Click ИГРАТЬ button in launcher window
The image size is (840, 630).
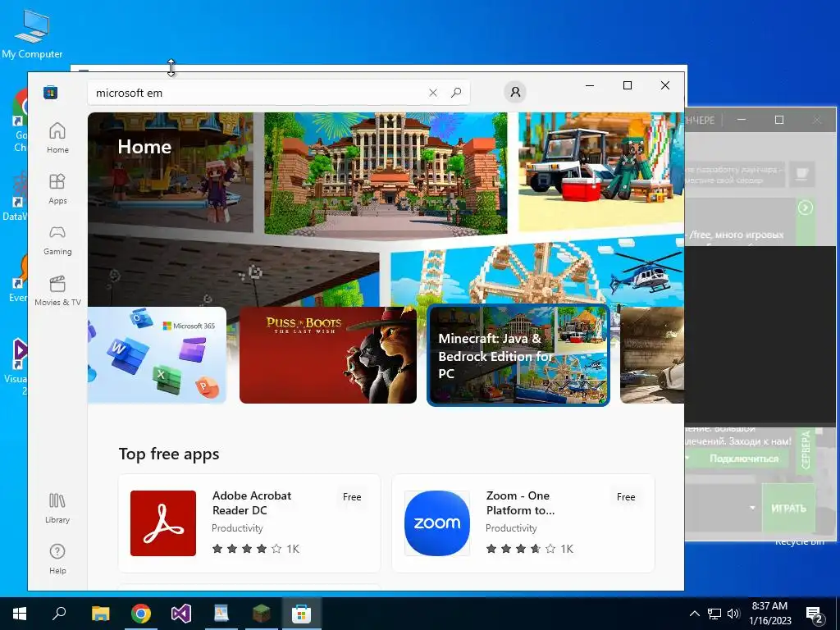tap(788, 509)
